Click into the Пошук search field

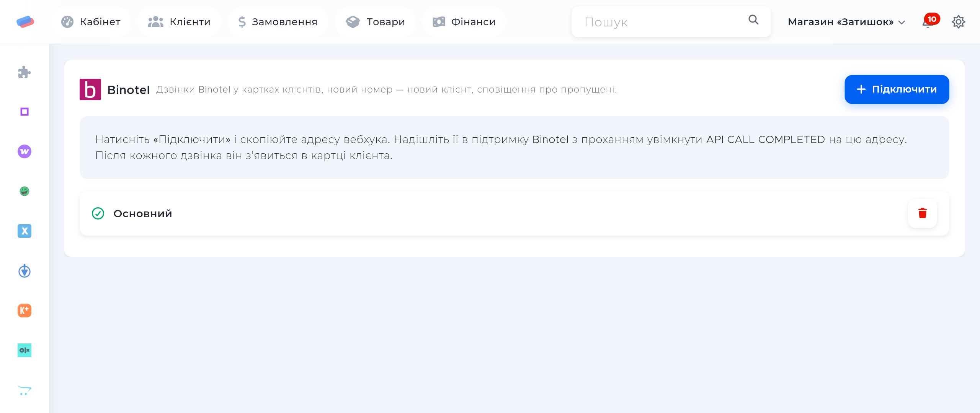pos(671,22)
